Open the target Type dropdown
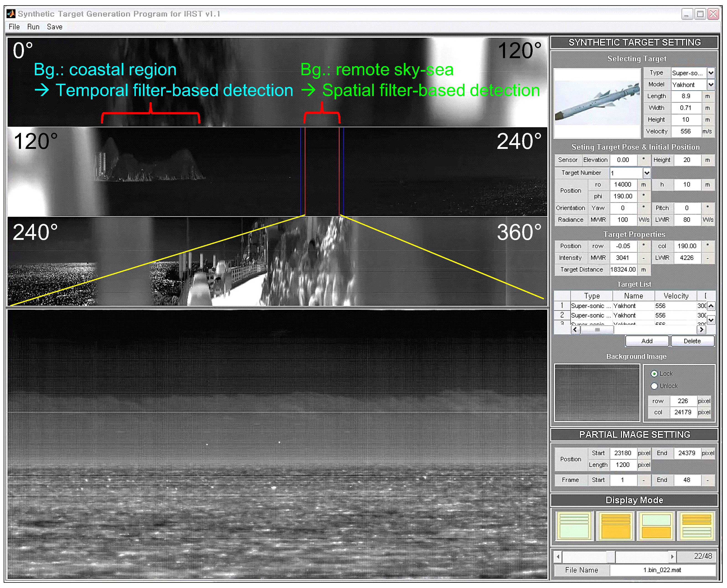 (x=711, y=73)
